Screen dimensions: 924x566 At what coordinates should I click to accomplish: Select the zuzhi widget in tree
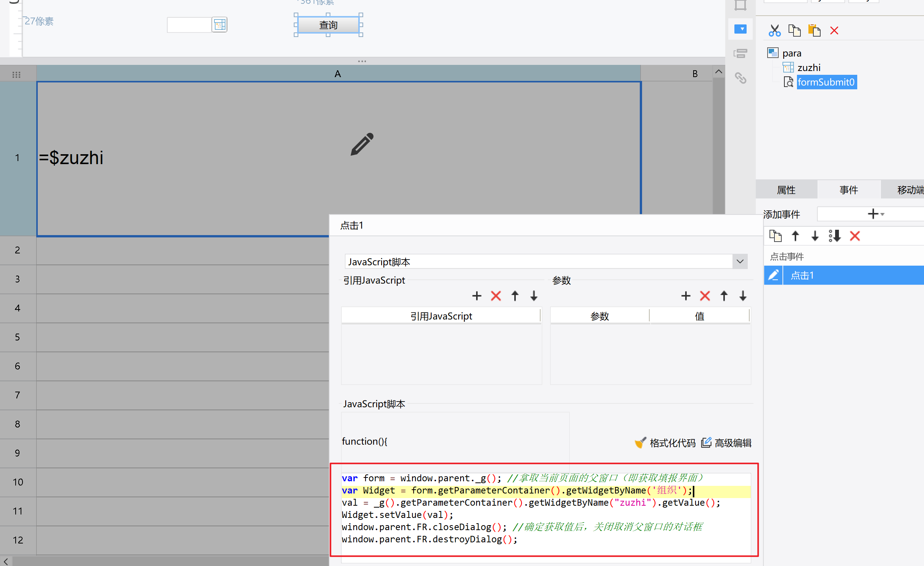(809, 68)
